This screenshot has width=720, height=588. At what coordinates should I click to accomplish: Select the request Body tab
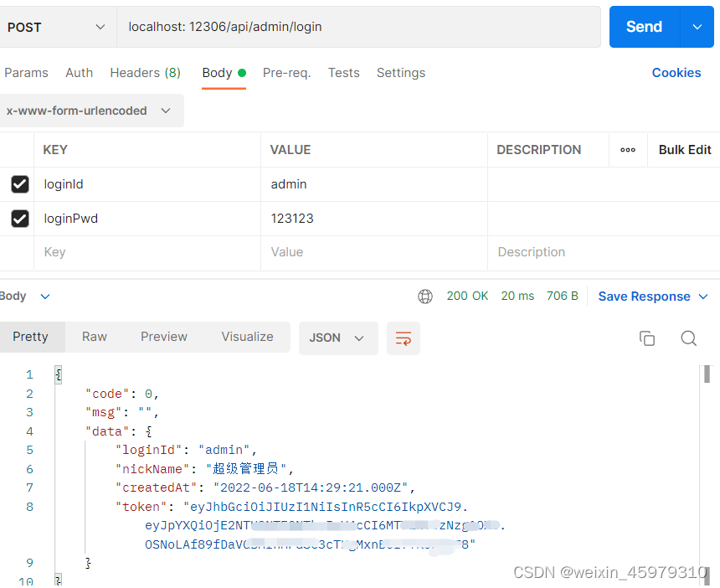coord(224,73)
